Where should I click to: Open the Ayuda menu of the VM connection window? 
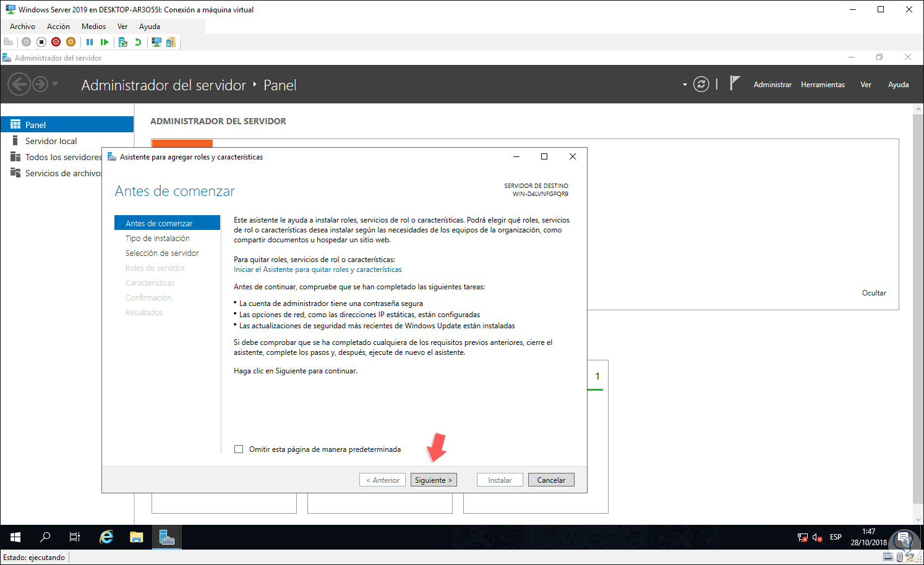(x=150, y=27)
